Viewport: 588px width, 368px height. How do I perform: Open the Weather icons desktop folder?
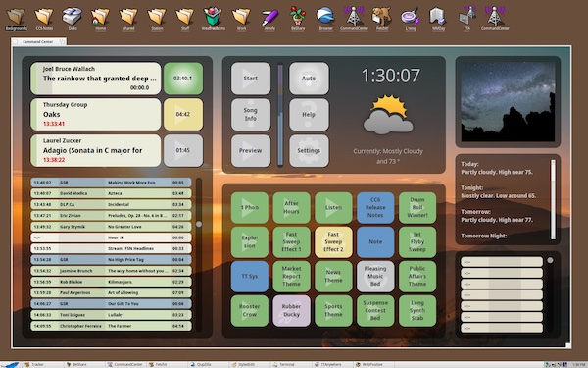tap(213, 18)
